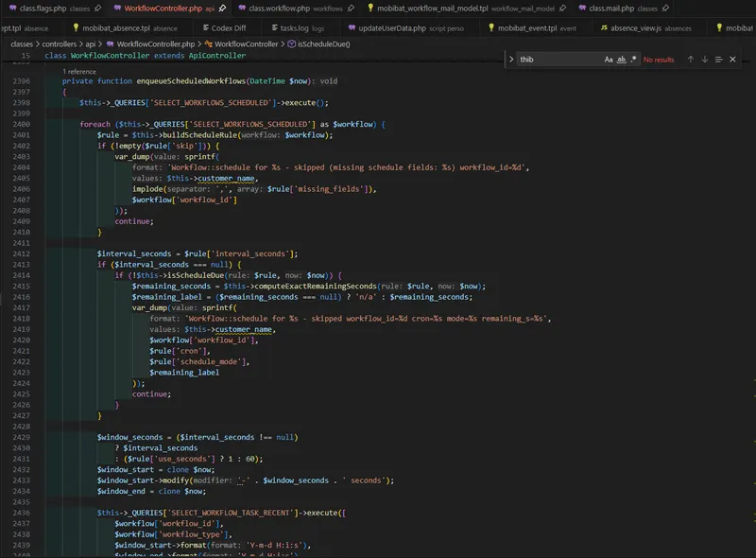Screen dimensions: 756x558
Task: Click the find input containing 'thib'
Action: coord(559,60)
